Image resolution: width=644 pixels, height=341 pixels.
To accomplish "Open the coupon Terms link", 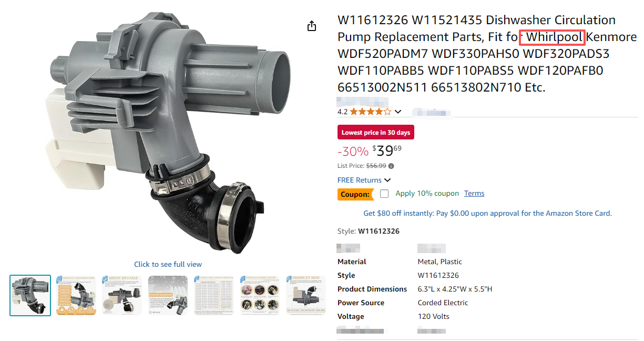I will click(474, 193).
